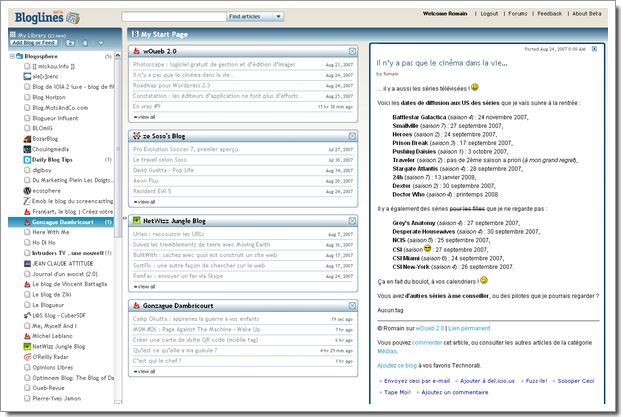Select the Chouingmedia feed icon
621x417 pixels.
tap(27, 149)
